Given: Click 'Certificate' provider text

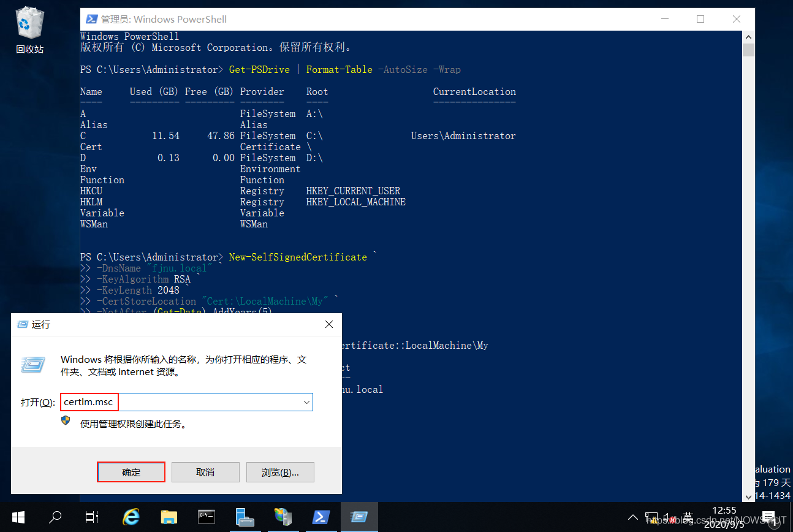Looking at the screenshot, I should [270, 146].
